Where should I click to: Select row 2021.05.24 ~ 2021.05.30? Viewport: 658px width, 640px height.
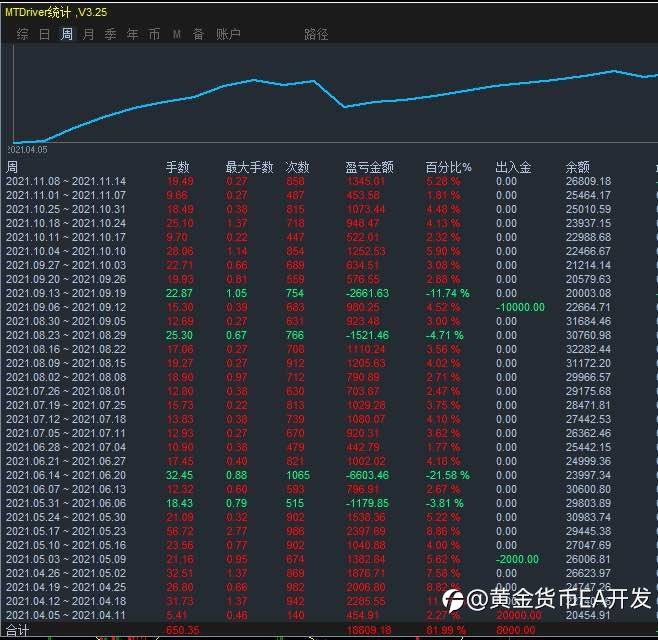pyautogui.click(x=329, y=517)
